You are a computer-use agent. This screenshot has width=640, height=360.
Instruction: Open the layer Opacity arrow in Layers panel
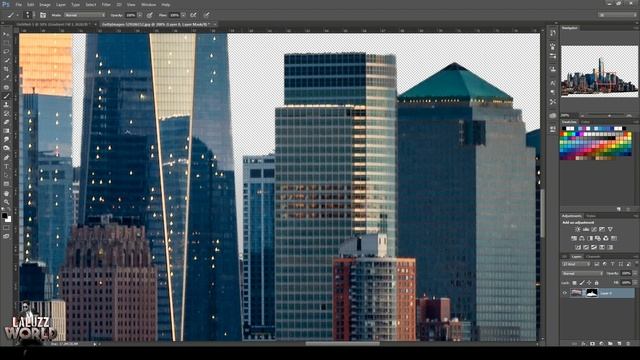635,273
